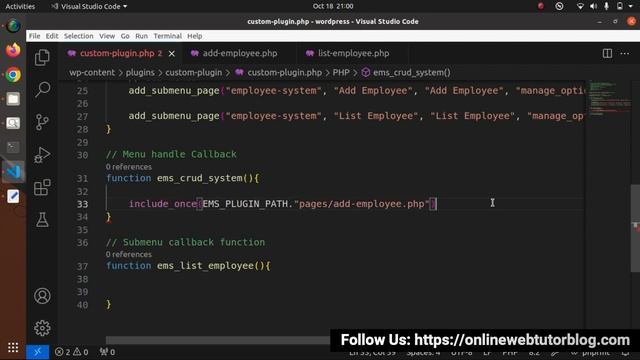640x360 pixels.
Task: Open Visual Studio Code app menu dropdown
Action: pos(89,6)
